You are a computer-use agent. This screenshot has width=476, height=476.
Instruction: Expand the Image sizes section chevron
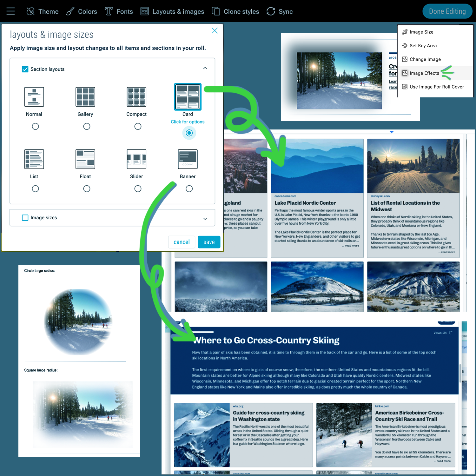point(205,219)
